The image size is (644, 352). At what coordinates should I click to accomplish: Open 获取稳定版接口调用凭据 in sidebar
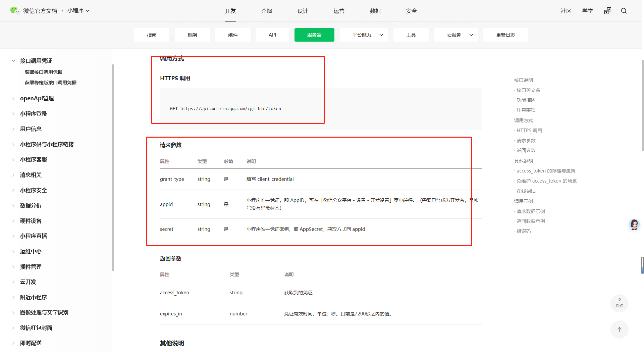point(50,83)
